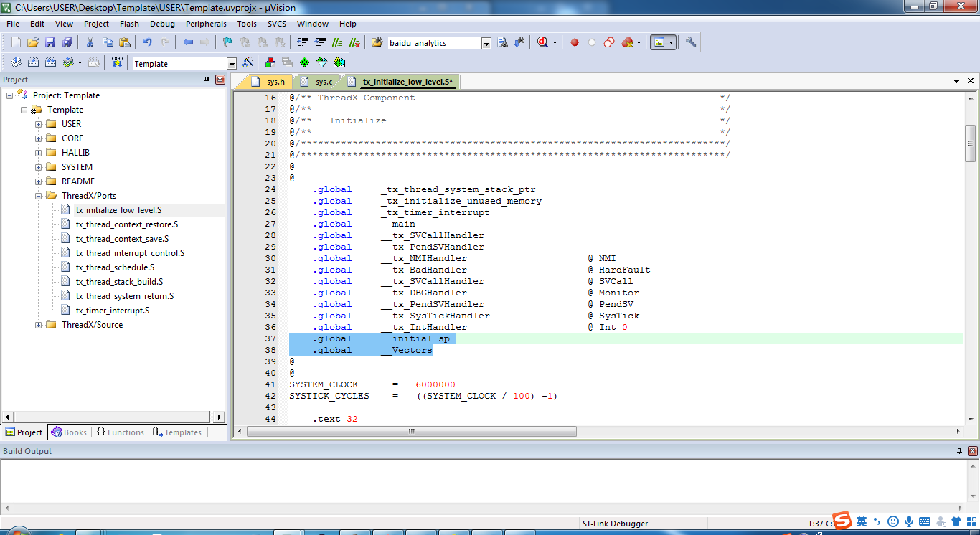
Task: Open a file using the folder icon
Action: pos(33,43)
